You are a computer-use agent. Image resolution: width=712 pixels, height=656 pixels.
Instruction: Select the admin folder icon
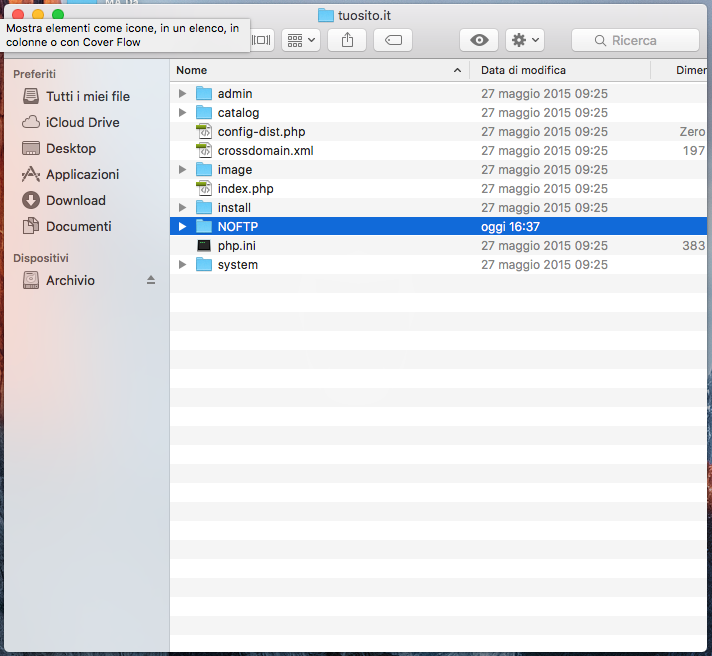204,94
